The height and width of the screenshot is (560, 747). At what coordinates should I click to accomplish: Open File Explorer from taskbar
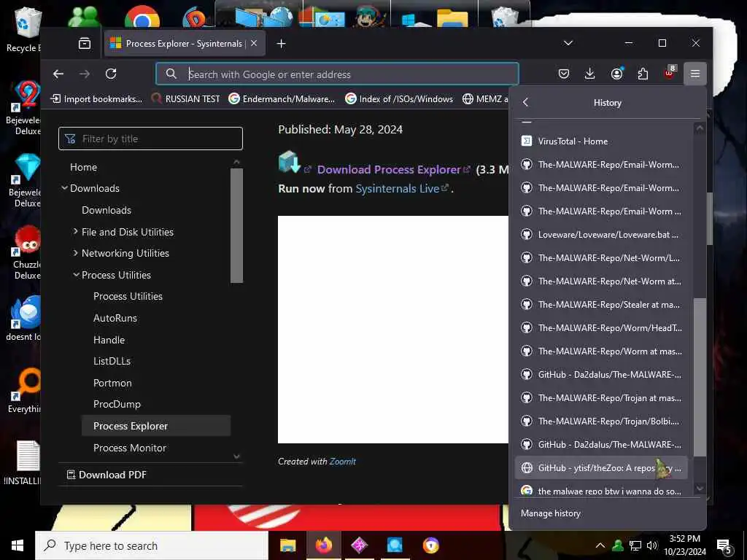click(287, 545)
